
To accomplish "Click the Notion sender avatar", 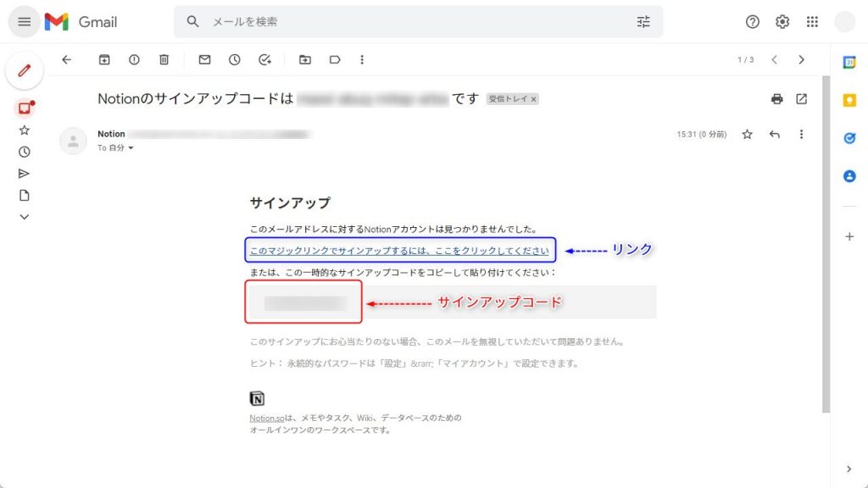I will click(73, 141).
